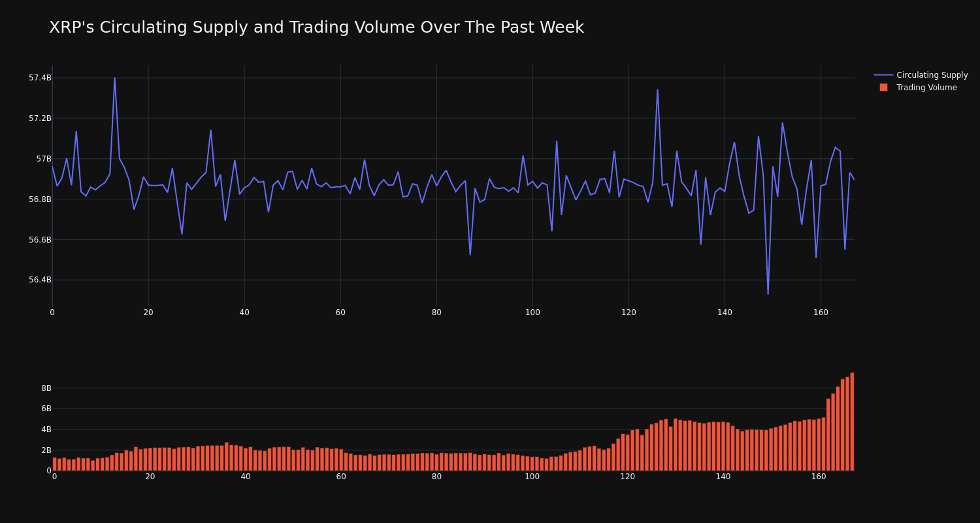Click the 56.6B y-axis label
The height and width of the screenshot is (523, 980).
40,240
